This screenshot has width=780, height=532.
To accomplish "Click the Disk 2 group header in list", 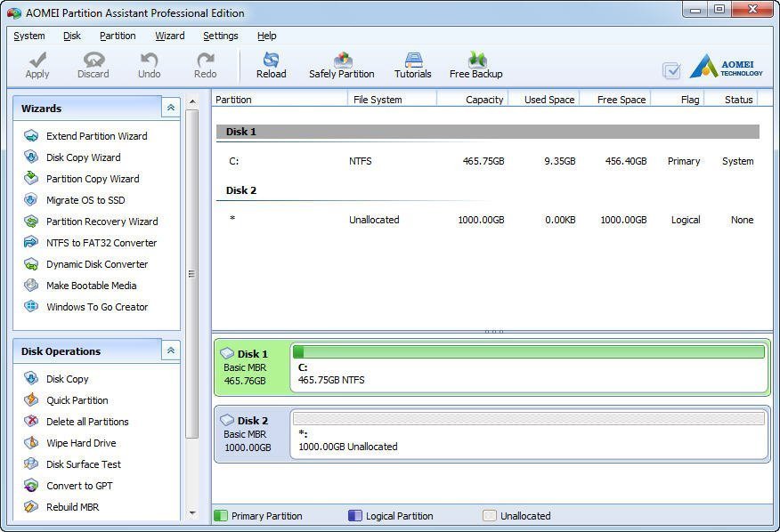I will [488, 191].
